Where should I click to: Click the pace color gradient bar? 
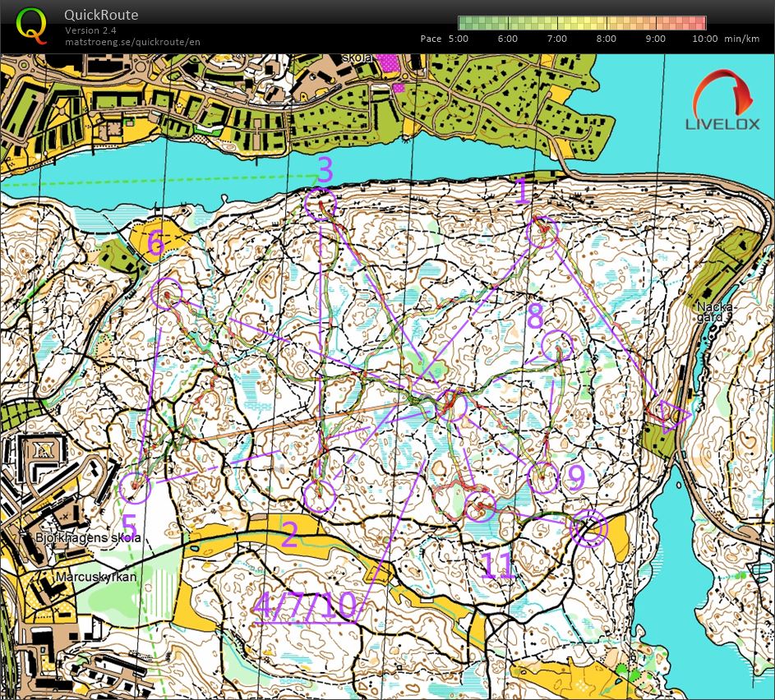click(x=582, y=23)
